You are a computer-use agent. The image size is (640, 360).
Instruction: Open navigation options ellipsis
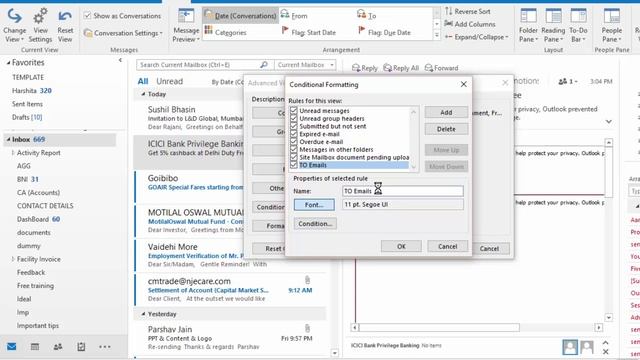point(104,347)
